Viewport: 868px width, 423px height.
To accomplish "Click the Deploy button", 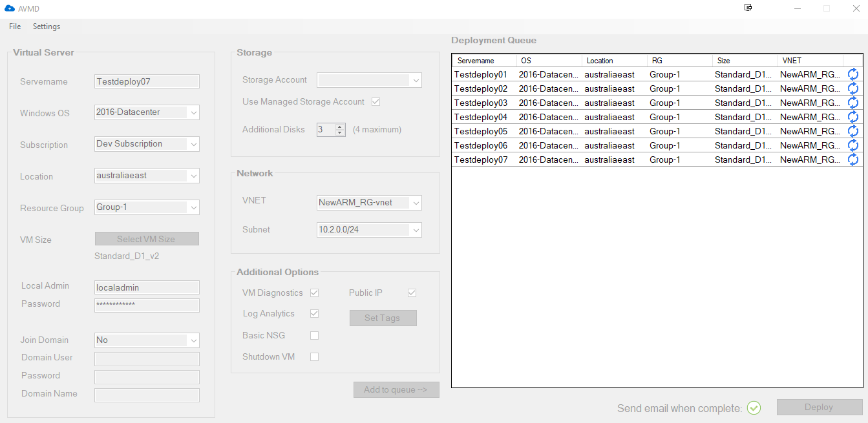I will (820, 408).
